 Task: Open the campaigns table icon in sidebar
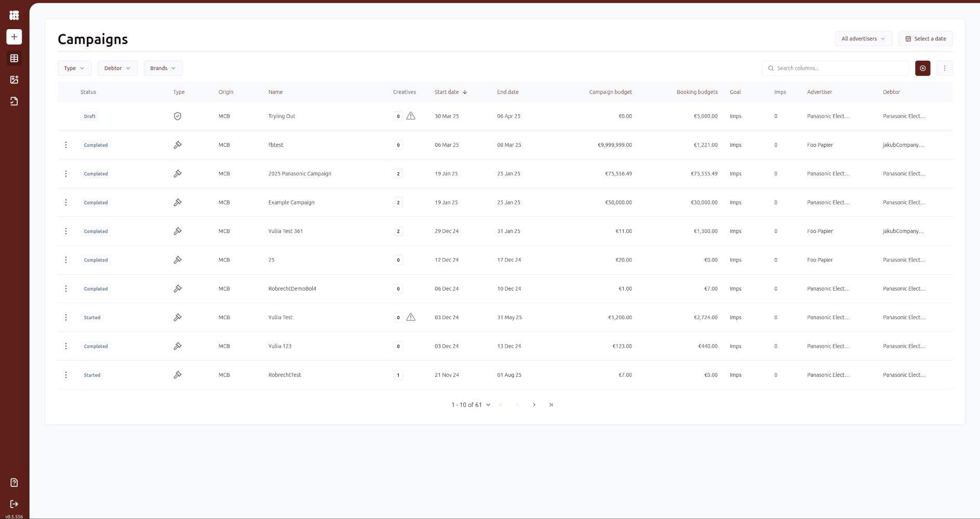pyautogui.click(x=14, y=59)
